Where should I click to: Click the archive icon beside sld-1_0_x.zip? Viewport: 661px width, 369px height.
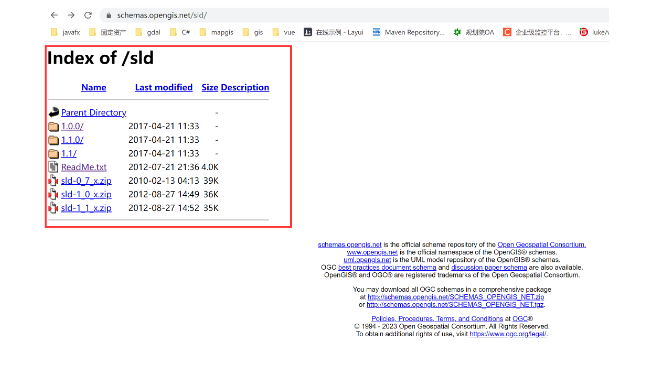pyautogui.click(x=53, y=194)
